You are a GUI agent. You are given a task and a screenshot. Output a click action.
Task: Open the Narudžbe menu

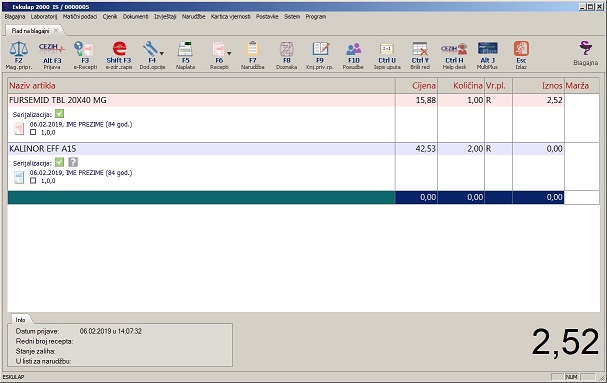194,17
